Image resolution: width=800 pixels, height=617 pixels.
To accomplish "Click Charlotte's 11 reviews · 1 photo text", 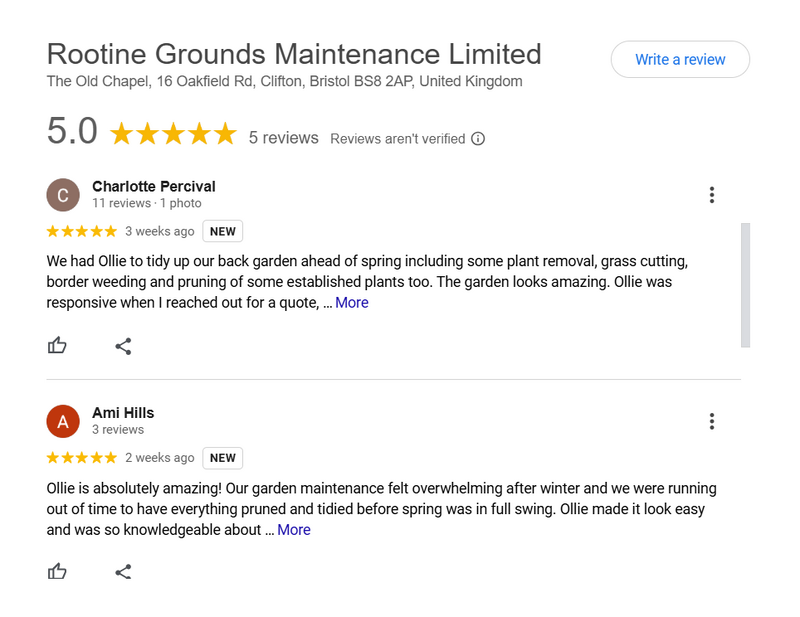I will coord(146,203).
